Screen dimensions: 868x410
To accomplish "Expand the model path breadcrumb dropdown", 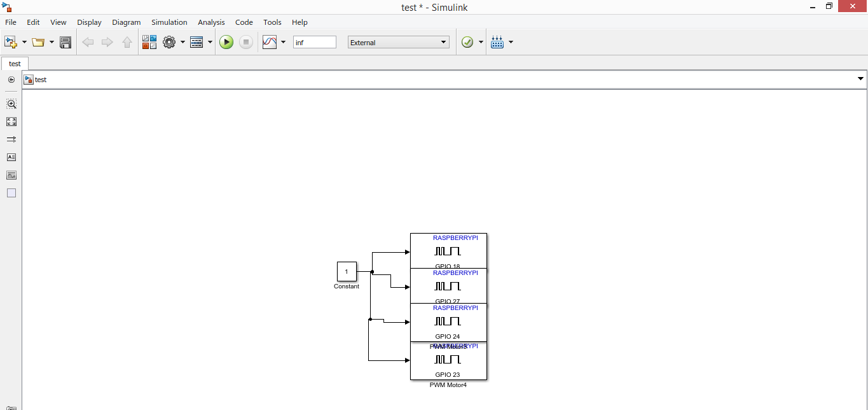I will point(860,79).
